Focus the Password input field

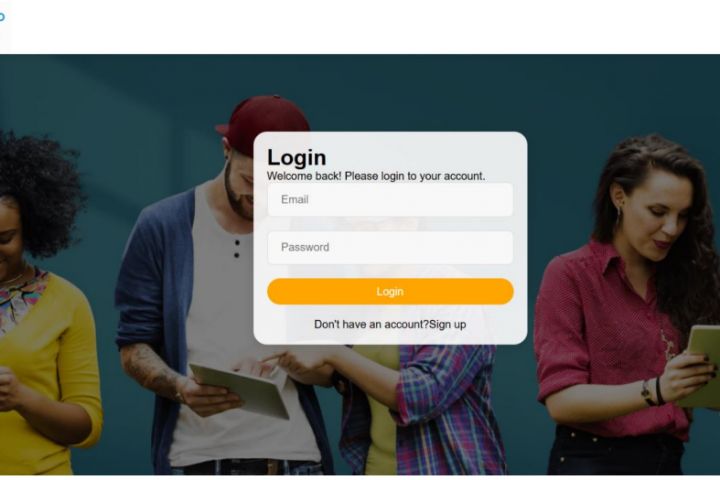coord(390,248)
